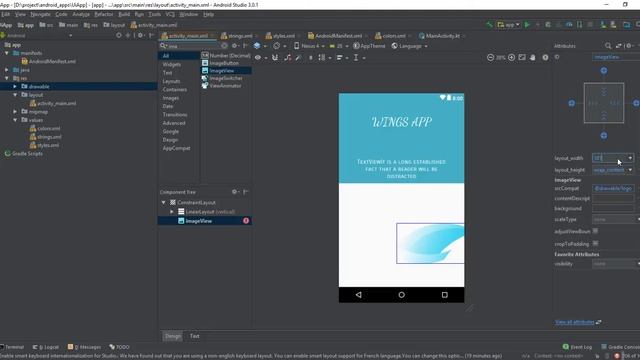Open the AppTheme selector
Image resolution: width=640 pixels, height=360 pixels.
(x=369, y=46)
